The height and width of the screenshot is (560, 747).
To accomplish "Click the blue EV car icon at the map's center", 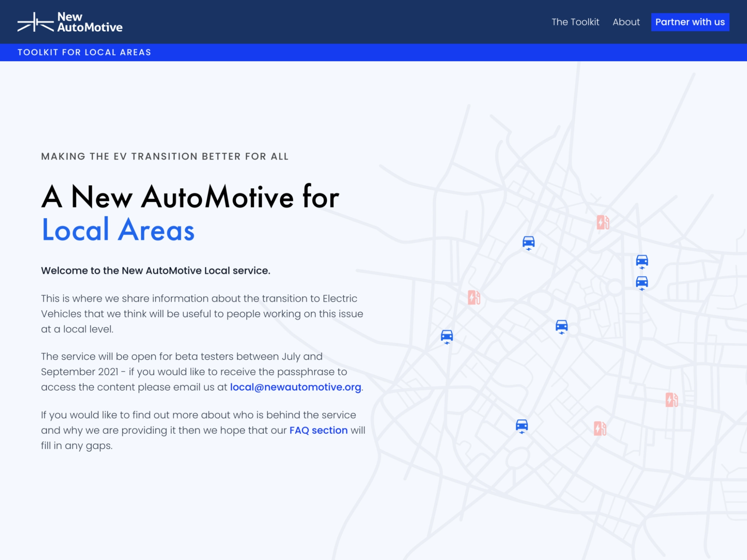I will 561,327.
